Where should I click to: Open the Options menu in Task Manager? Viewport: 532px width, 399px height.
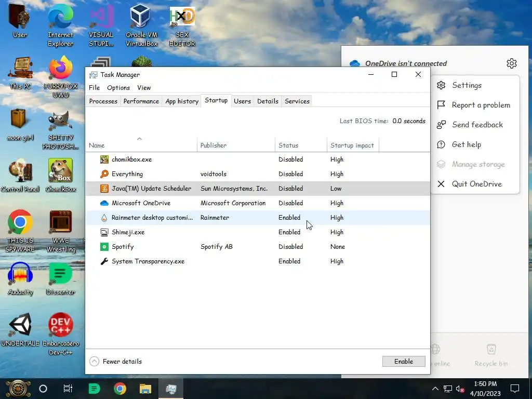[118, 87]
